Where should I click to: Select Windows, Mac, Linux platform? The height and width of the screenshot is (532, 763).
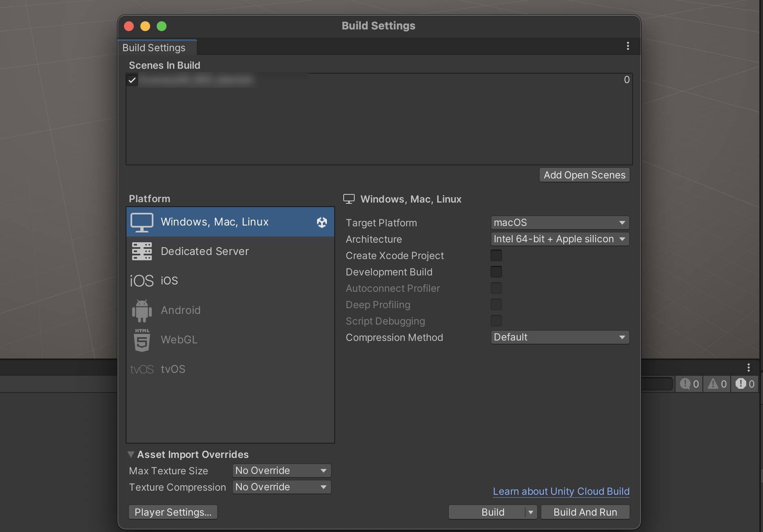pyautogui.click(x=230, y=222)
